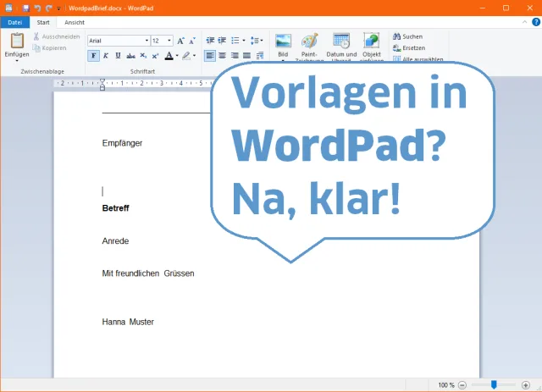Insert a Paint-Zeichnung drawing
The image size is (542, 392).
tap(310, 42)
